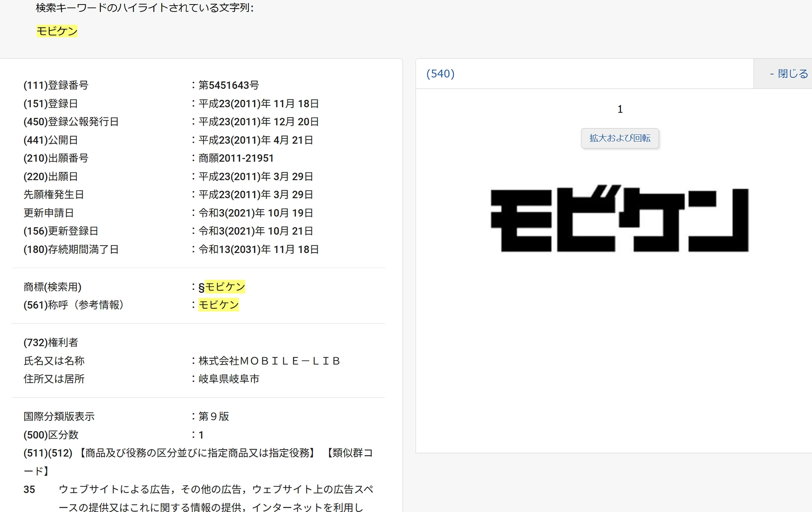This screenshot has height=512, width=812.
Task: Click the (180)存続期間満了日 label
Action: tap(71, 249)
